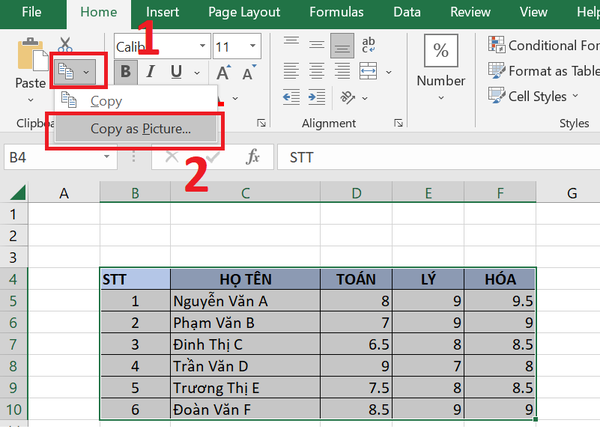
Task: Select column header G
Action: coord(568,193)
